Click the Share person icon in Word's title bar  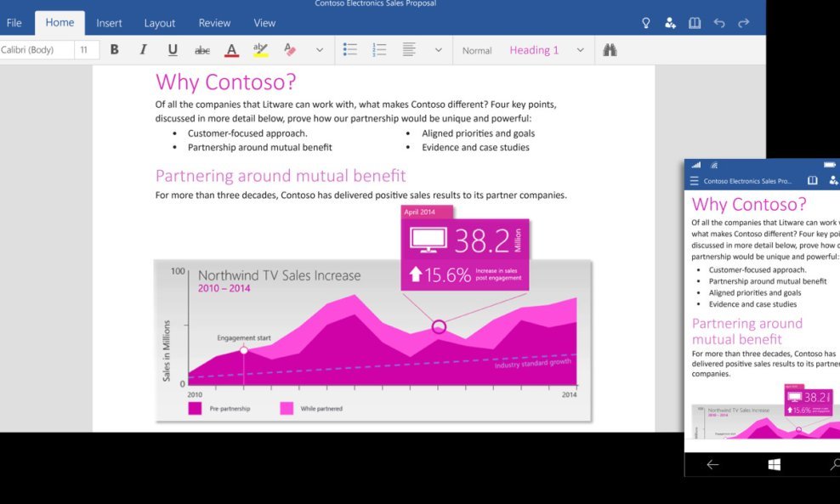[670, 23]
